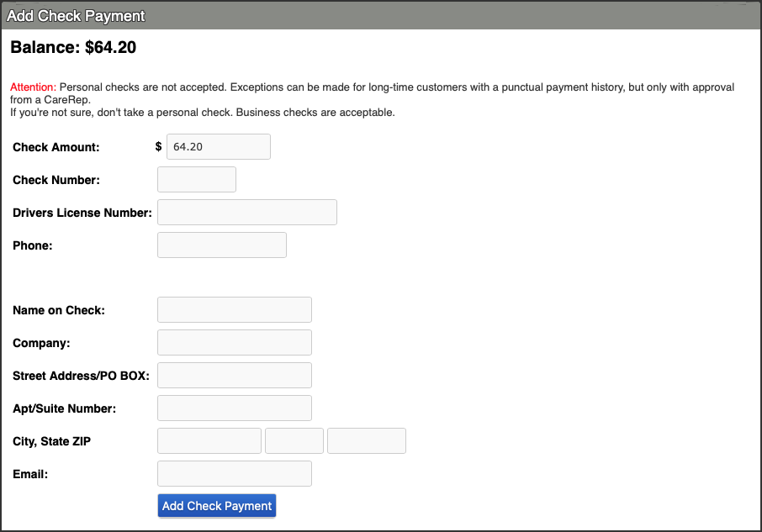This screenshot has width=762, height=532.
Task: Click the City, State ZIP label
Action: click(x=51, y=441)
